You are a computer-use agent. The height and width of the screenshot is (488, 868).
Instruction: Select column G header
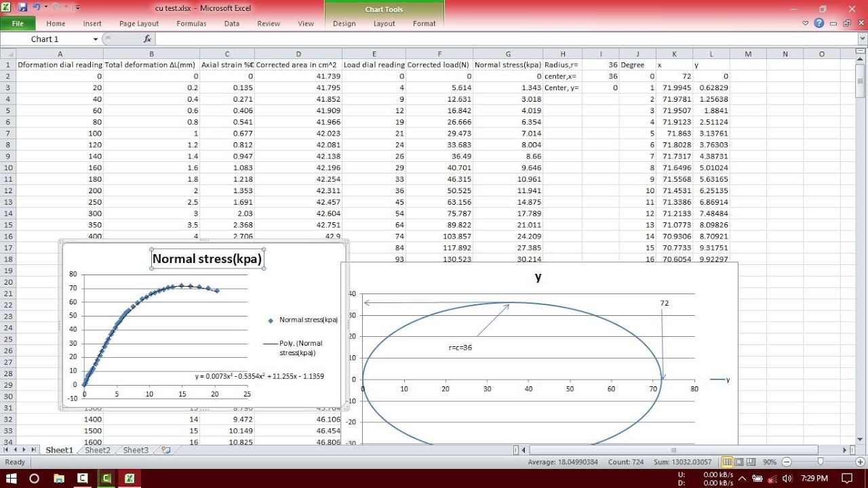coord(508,54)
